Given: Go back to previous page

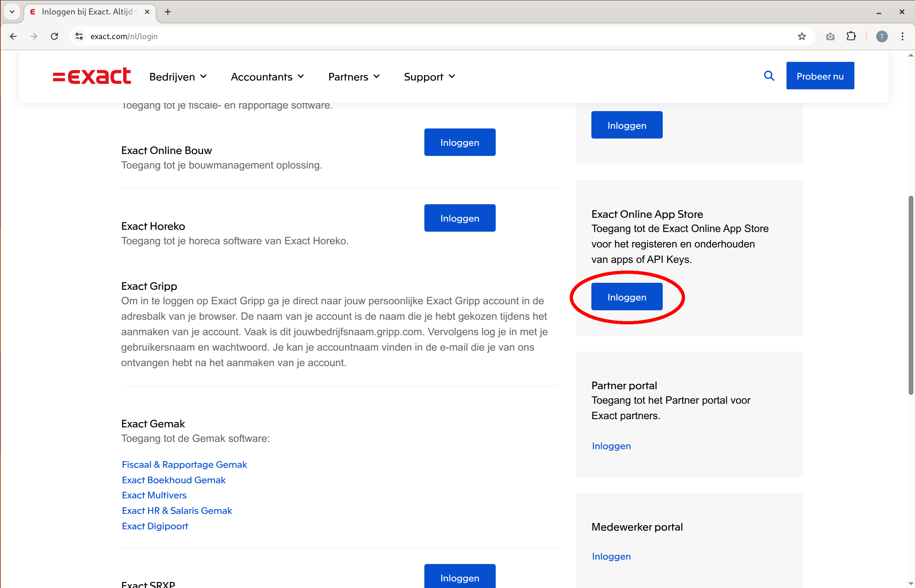Looking at the screenshot, I should pos(13,36).
